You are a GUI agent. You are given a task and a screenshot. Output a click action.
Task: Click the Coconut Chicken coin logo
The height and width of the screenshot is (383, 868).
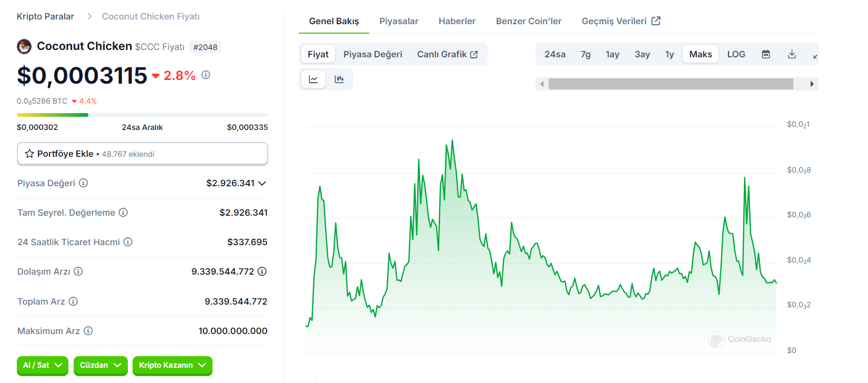[24, 47]
